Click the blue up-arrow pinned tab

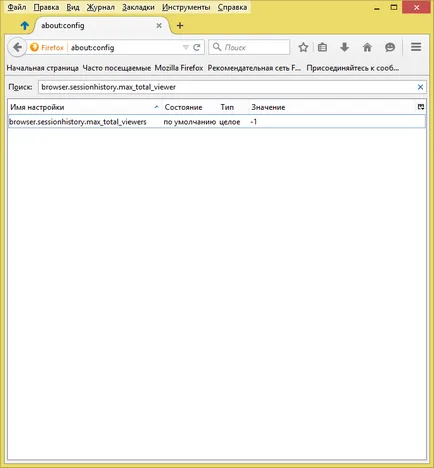point(24,25)
